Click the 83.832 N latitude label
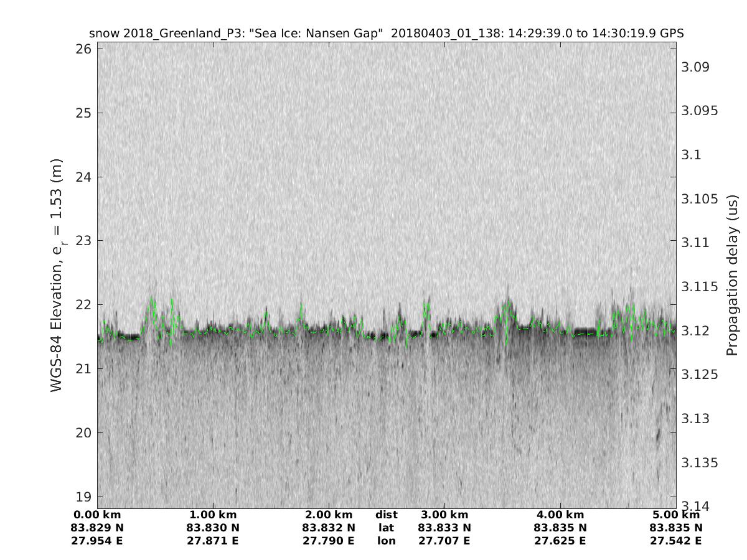The width and height of the screenshot is (747, 560). click(329, 528)
